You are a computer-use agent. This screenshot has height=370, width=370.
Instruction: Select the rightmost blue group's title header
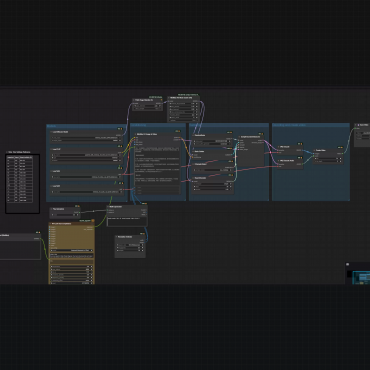[x=311, y=125]
